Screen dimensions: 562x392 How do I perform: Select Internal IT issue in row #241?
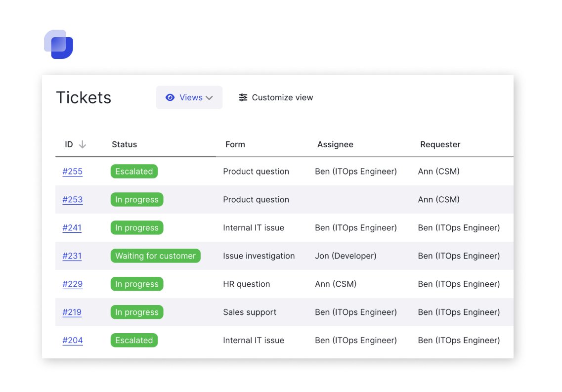coord(254,228)
